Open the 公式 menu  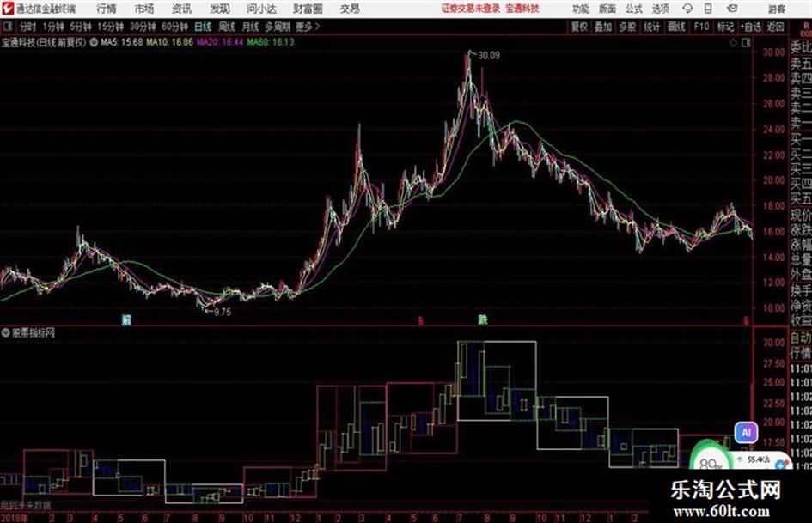pyautogui.click(x=634, y=9)
